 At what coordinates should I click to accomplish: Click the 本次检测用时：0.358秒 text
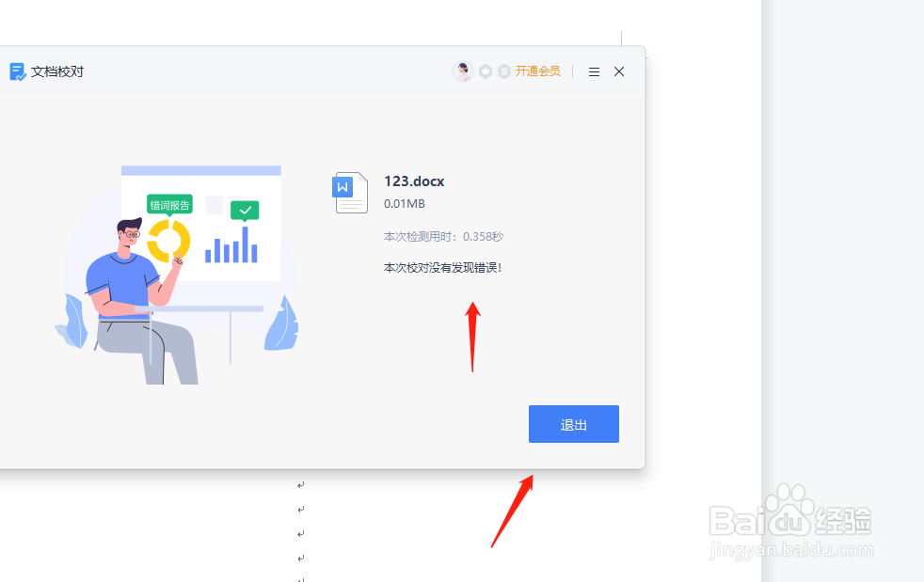click(x=443, y=237)
